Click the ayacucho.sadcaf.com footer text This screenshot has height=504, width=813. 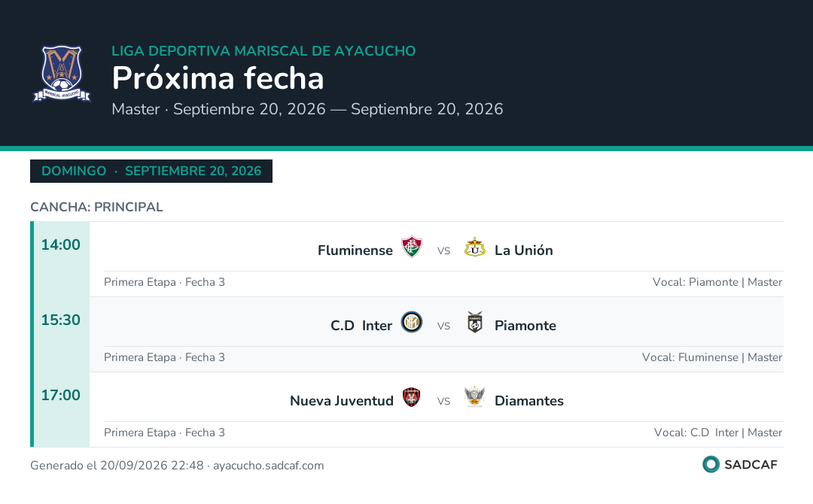click(269, 465)
